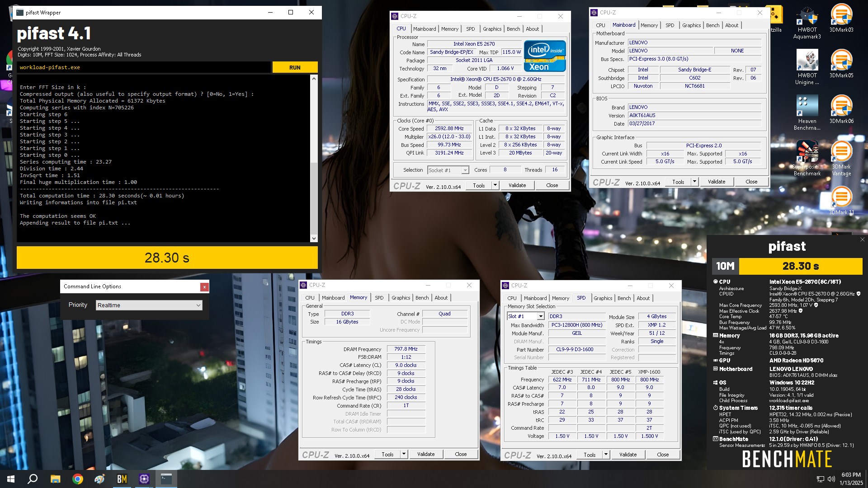Screen dimensions: 868x488
Task: Click Intel Xeon logo in CPU-Z
Action: [x=544, y=56]
